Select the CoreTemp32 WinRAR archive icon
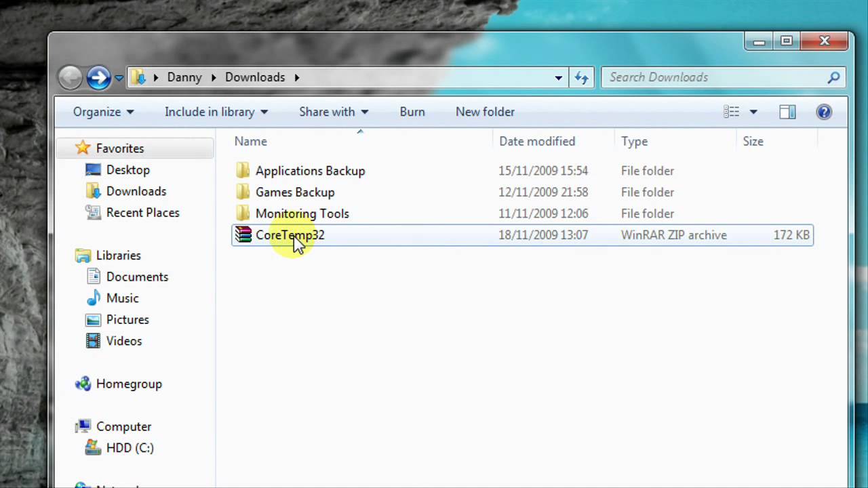Viewport: 868px width, 488px height. (243, 235)
